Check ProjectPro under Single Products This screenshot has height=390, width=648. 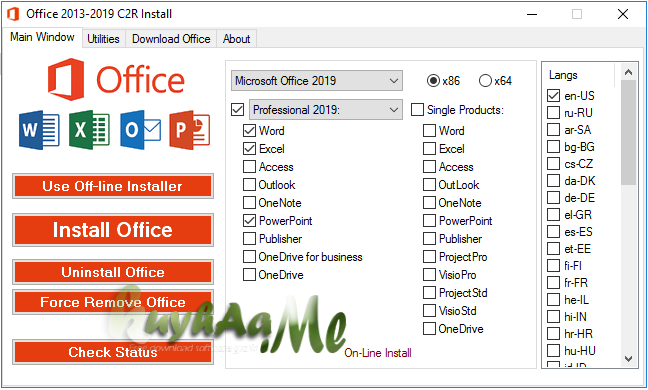click(429, 257)
